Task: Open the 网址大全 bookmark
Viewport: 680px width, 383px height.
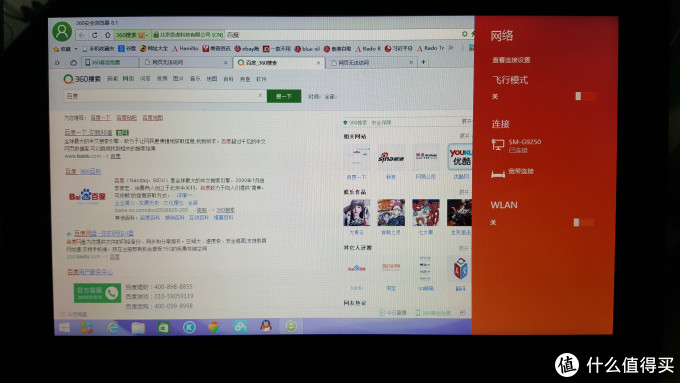Action: pyautogui.click(x=154, y=49)
